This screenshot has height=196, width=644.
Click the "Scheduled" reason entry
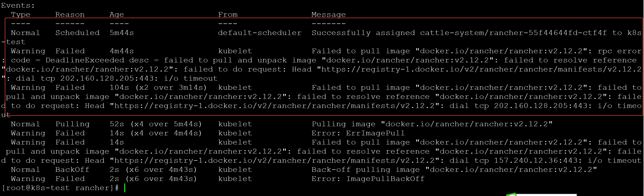tap(77, 33)
